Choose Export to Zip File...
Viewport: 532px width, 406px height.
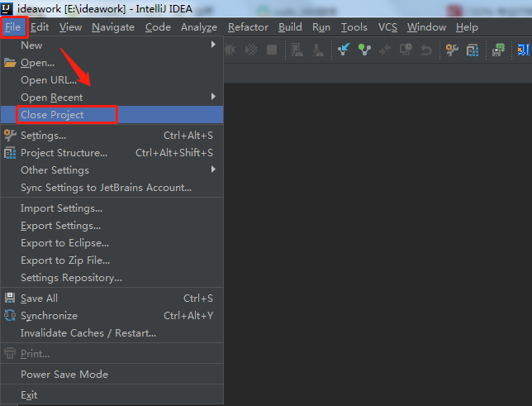pos(112,260)
